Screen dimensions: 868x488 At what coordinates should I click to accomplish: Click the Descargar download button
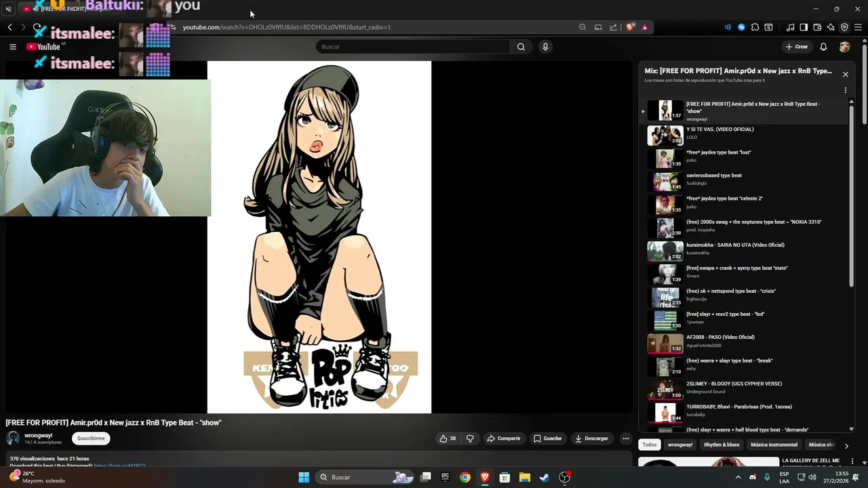(x=591, y=439)
